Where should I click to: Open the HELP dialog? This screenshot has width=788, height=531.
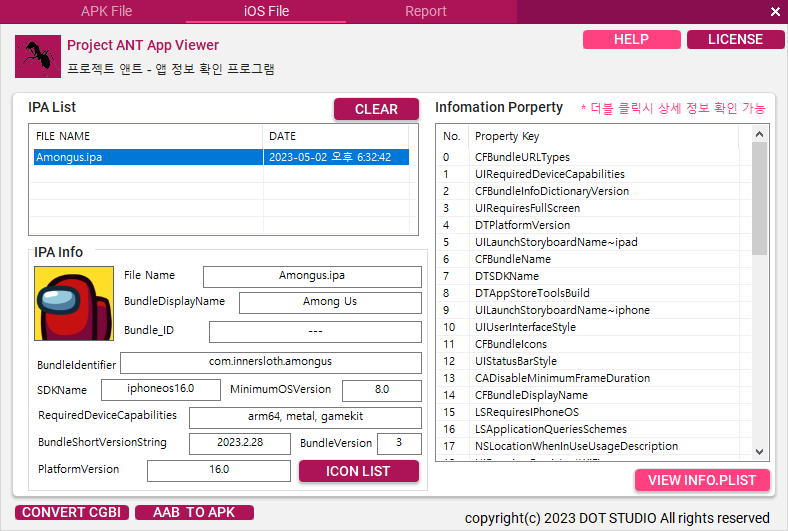(x=632, y=39)
